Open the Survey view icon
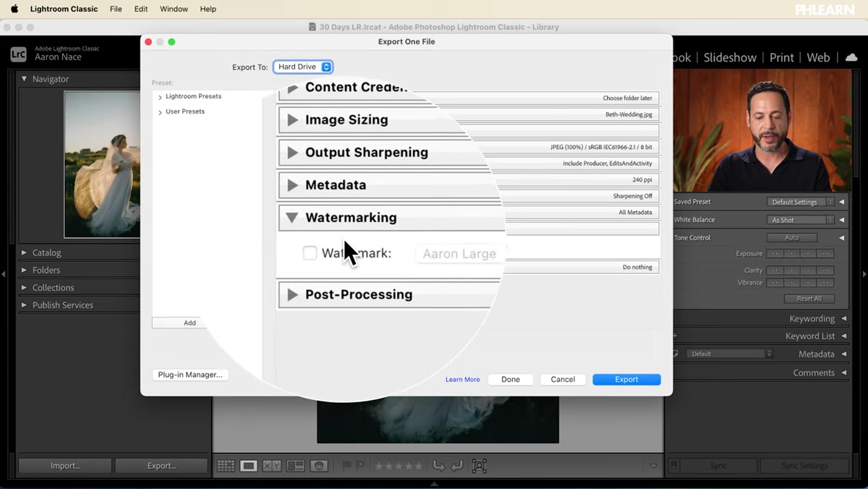The image size is (868, 489). pyautogui.click(x=295, y=466)
